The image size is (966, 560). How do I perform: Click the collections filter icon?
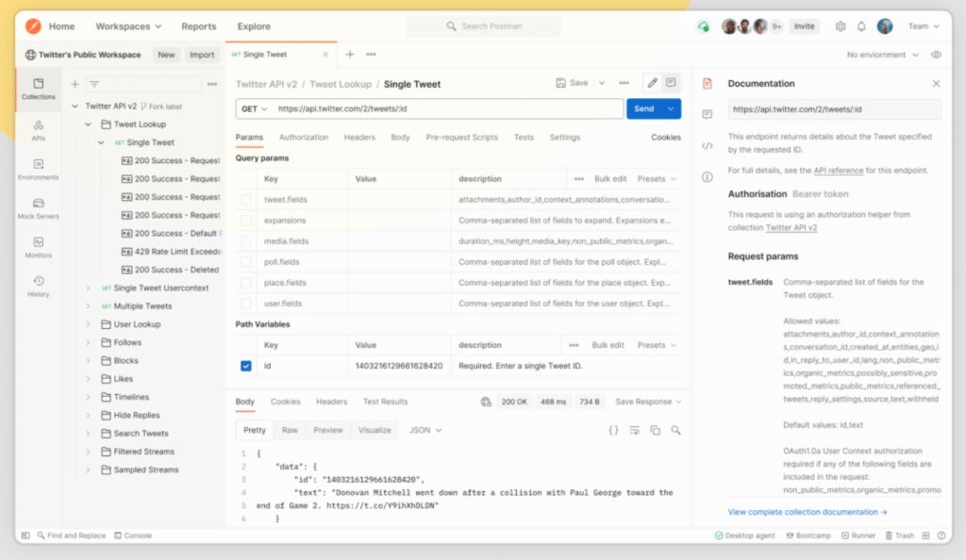click(94, 84)
